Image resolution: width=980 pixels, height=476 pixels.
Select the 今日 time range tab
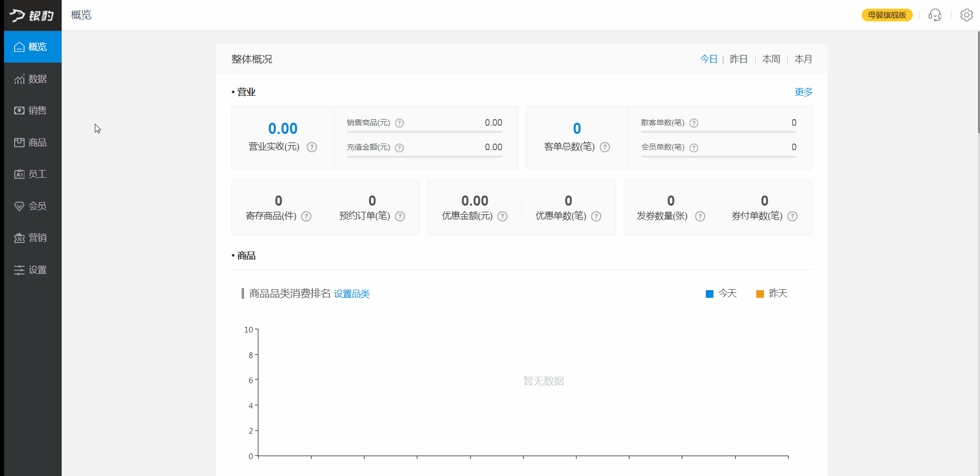(x=708, y=59)
